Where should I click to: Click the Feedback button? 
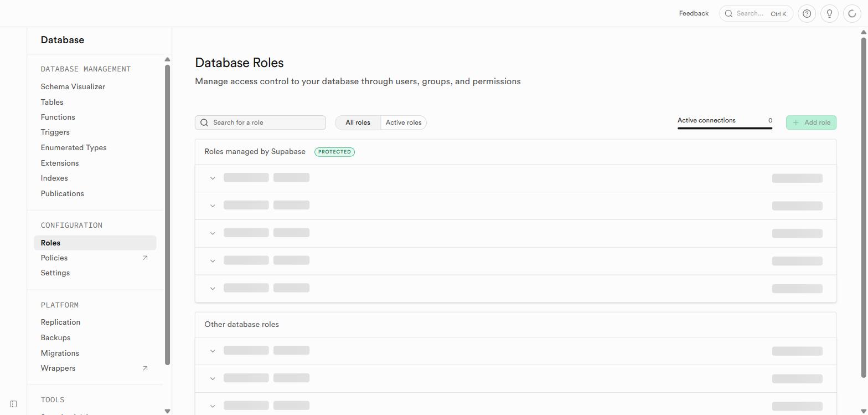click(694, 13)
